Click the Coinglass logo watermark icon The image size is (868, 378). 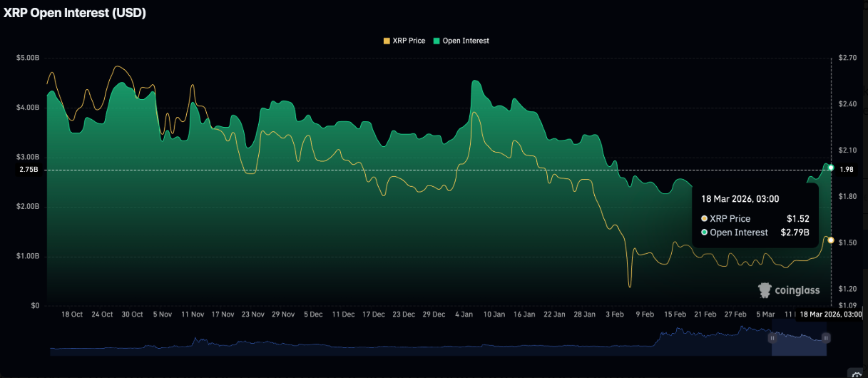pos(765,290)
